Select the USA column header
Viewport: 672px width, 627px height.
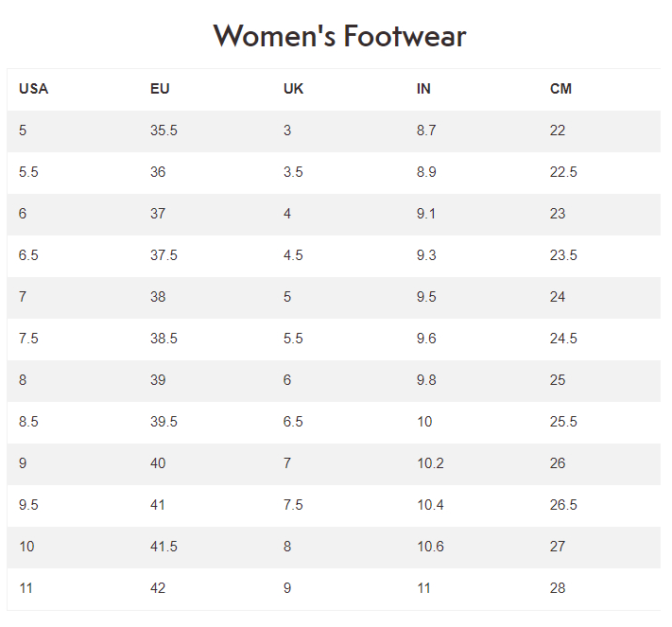pyautogui.click(x=33, y=89)
